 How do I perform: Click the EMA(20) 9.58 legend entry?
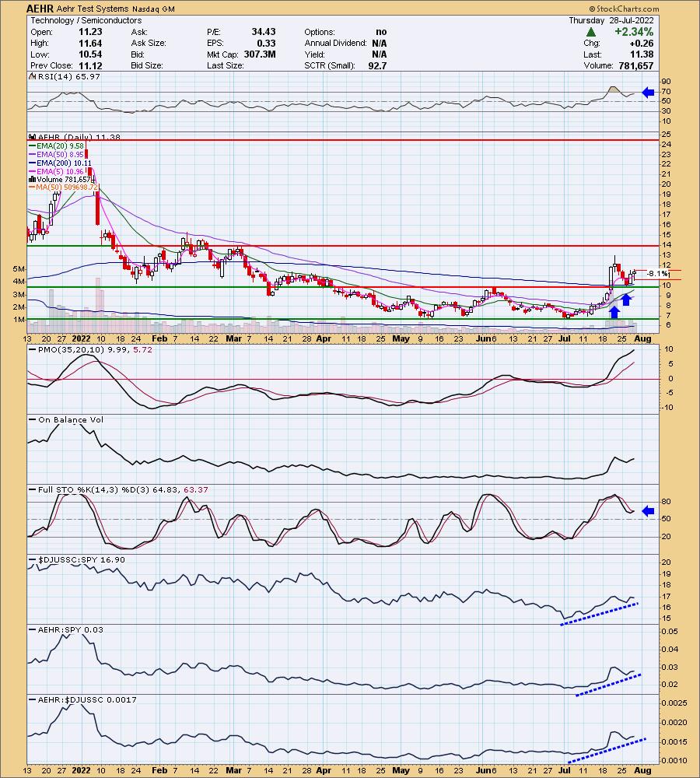pyautogui.click(x=60, y=146)
